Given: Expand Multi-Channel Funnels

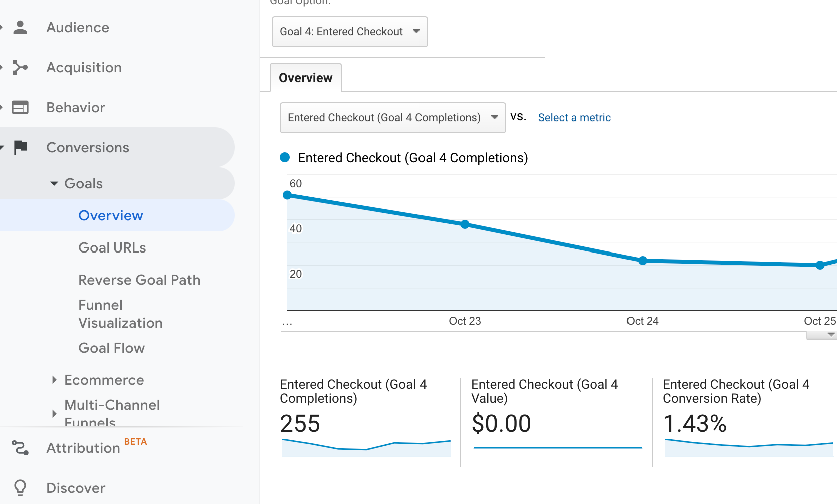Looking at the screenshot, I should 55,413.
